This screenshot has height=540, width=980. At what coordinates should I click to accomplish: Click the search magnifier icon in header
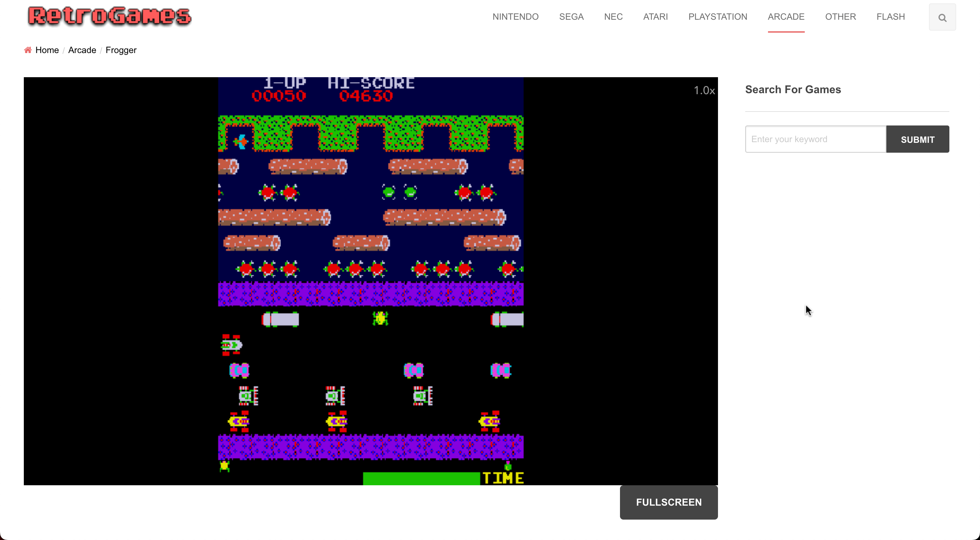coord(942,17)
